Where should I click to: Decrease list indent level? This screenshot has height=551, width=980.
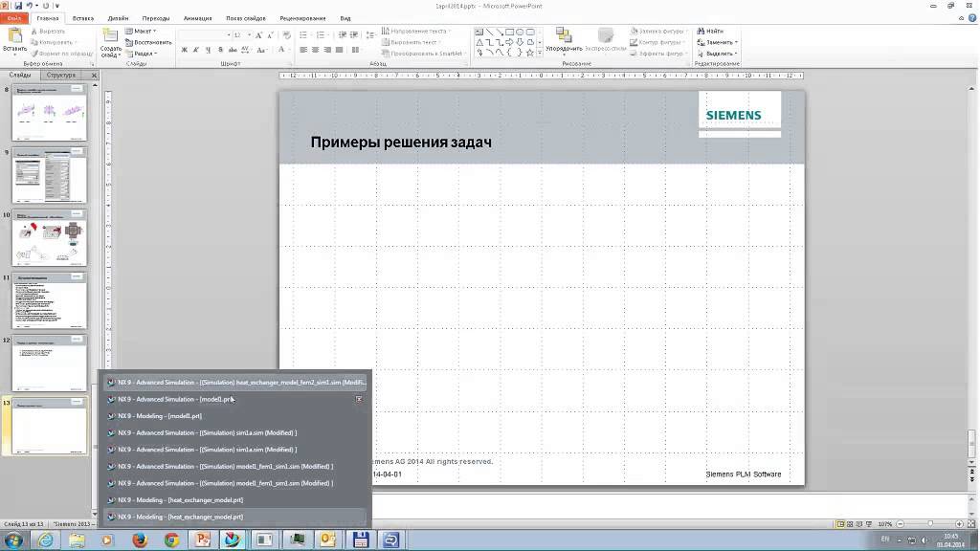pyautogui.click(x=343, y=35)
